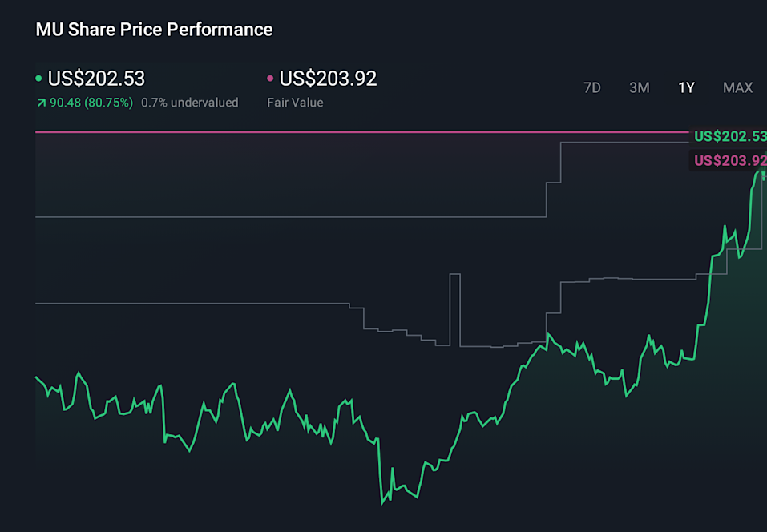Expand the US$202.53 share price legend
The height and width of the screenshot is (532, 767).
[x=96, y=79]
